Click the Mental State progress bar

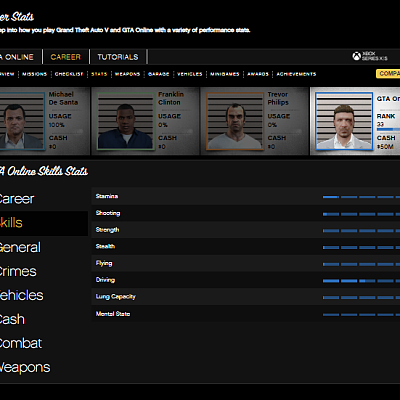click(x=361, y=315)
